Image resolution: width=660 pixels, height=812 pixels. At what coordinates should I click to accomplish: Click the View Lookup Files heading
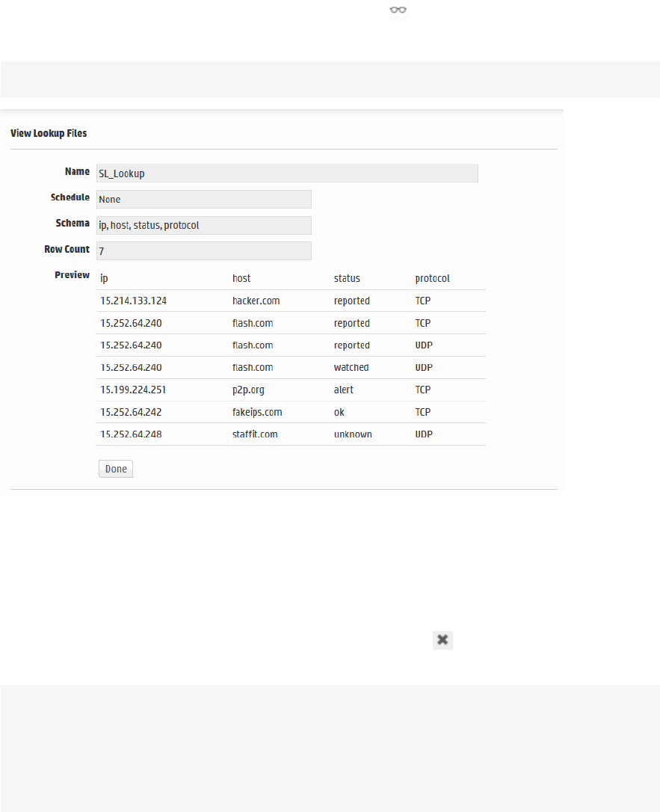(49, 133)
